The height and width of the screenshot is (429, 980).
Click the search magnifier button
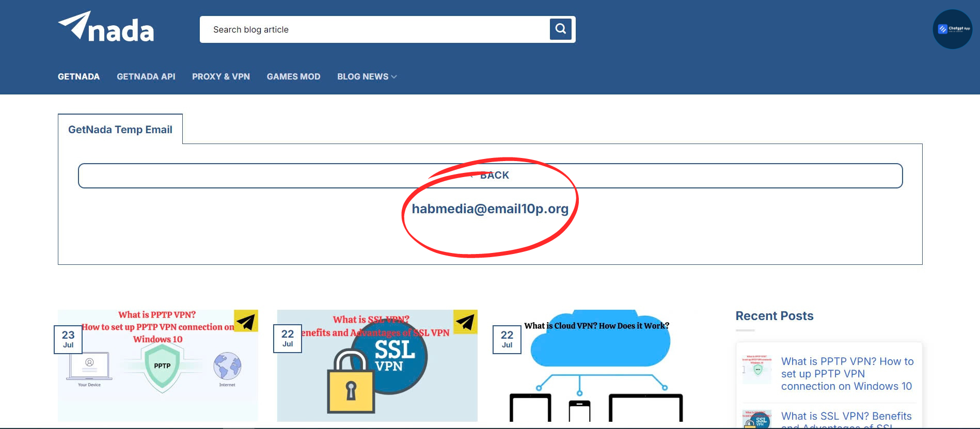pos(560,29)
